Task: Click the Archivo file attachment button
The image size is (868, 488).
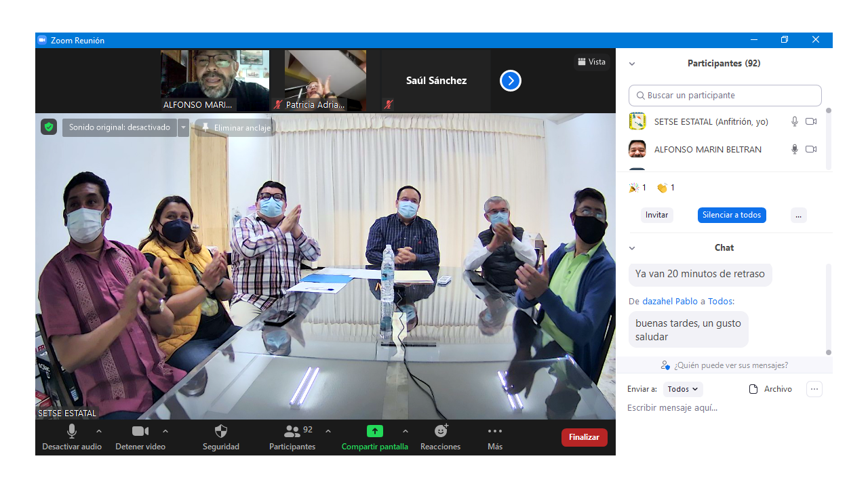Action: point(770,389)
